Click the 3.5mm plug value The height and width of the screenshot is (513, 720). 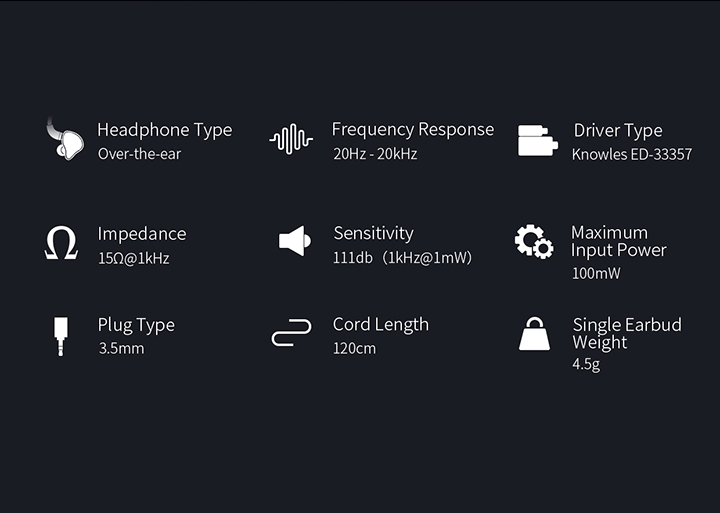coord(121,349)
